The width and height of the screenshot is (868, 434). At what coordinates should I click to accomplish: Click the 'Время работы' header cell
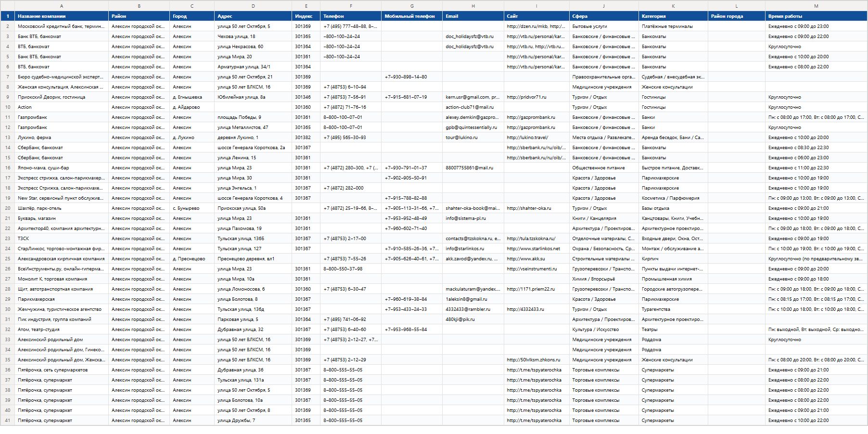point(816,16)
